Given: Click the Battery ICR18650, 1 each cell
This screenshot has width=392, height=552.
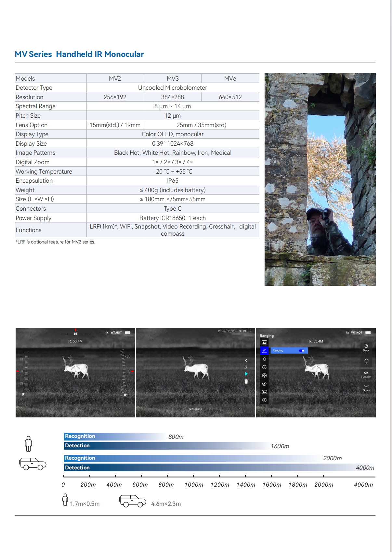Looking at the screenshot, I should pos(173,218).
